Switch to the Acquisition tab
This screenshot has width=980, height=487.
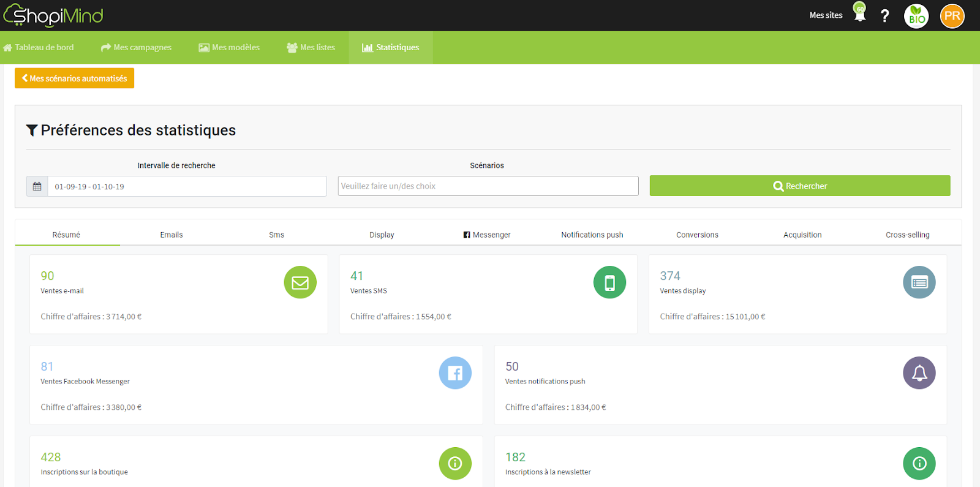[x=802, y=235]
